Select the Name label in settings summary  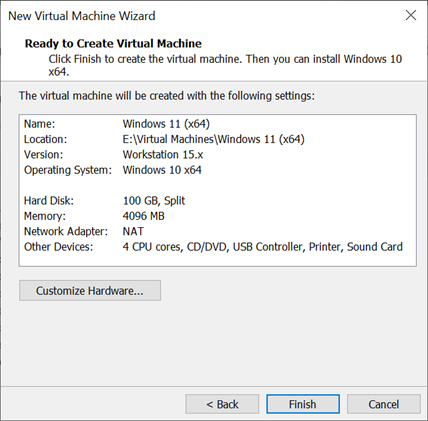pos(39,124)
